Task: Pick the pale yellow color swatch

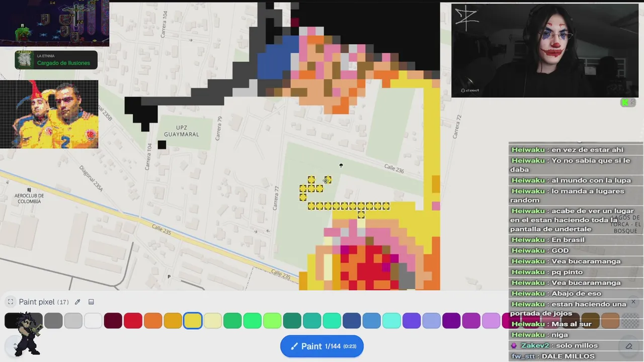Action: [x=213, y=321]
